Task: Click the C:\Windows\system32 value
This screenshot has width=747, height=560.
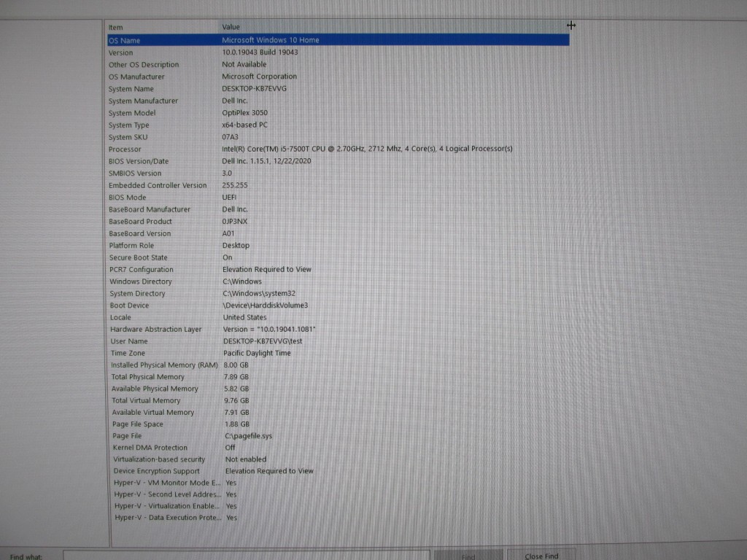Action: [x=259, y=293]
